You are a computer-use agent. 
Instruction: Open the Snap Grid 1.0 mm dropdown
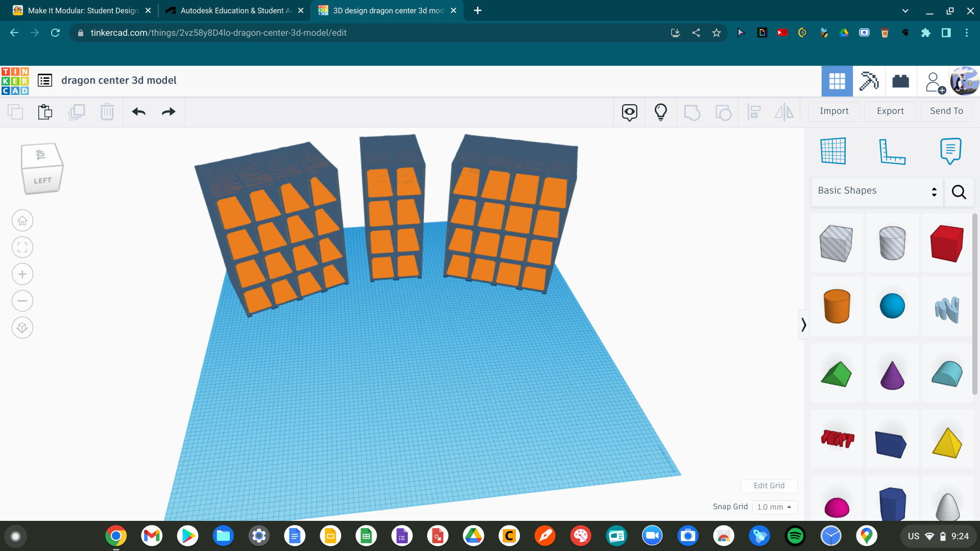(775, 507)
